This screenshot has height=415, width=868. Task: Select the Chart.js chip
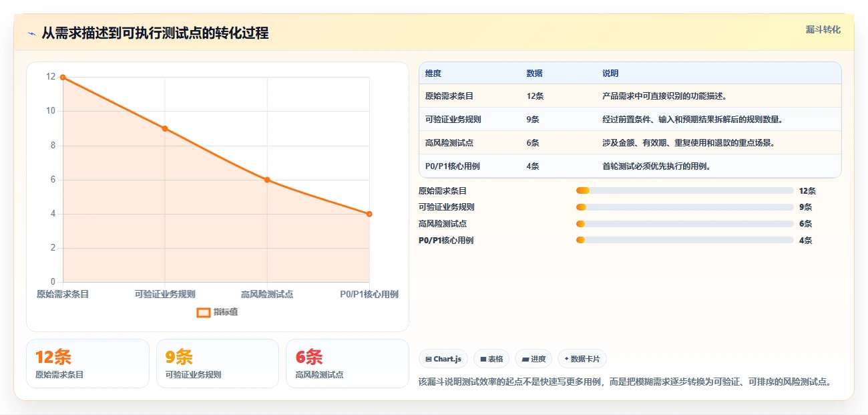point(443,359)
